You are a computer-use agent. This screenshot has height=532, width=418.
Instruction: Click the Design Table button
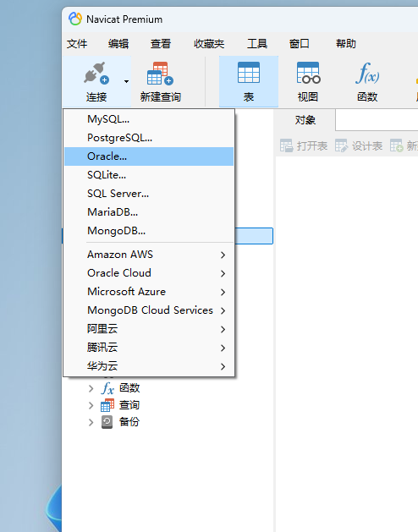pyautogui.click(x=359, y=145)
